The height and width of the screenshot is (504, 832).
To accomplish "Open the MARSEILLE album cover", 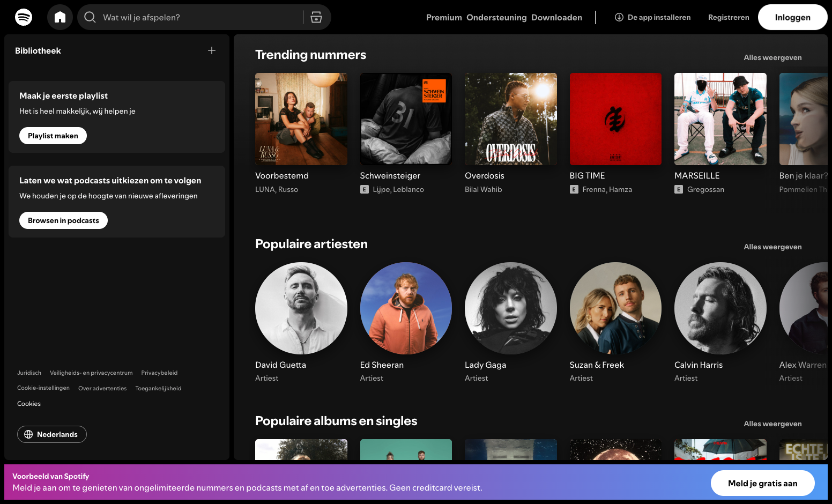I will click(x=720, y=119).
